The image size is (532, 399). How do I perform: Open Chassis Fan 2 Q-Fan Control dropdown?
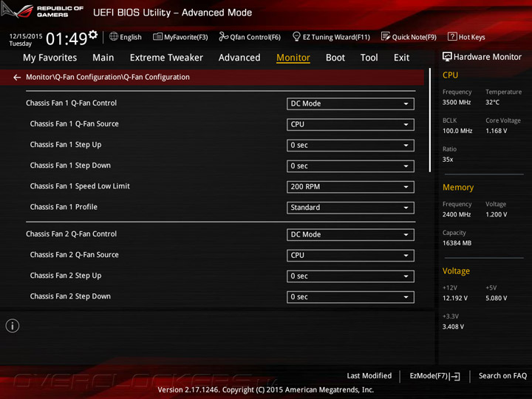[350, 235]
